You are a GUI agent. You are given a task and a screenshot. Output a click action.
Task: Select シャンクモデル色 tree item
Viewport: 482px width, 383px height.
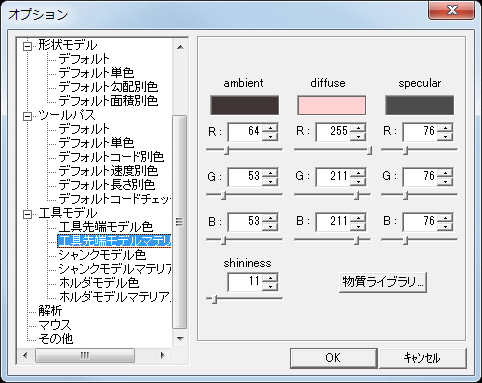pos(102,255)
